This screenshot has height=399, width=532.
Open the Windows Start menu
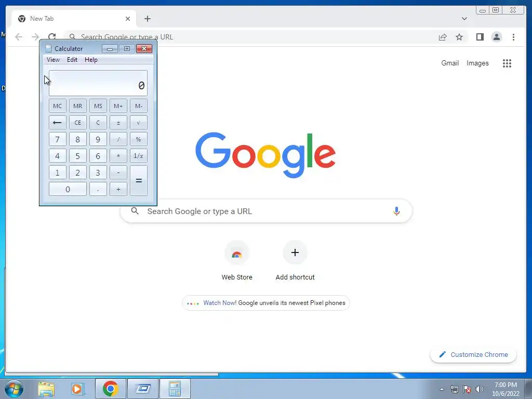14,389
